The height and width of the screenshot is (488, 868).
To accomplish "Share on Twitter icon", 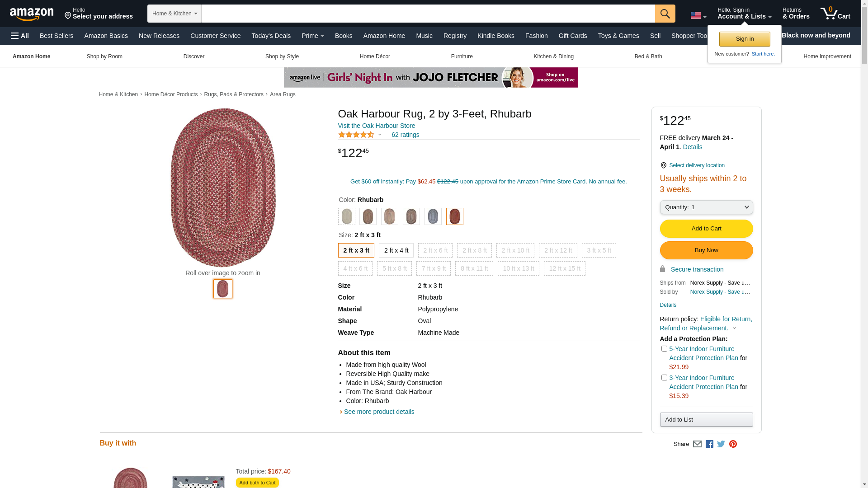I will coord(721,444).
